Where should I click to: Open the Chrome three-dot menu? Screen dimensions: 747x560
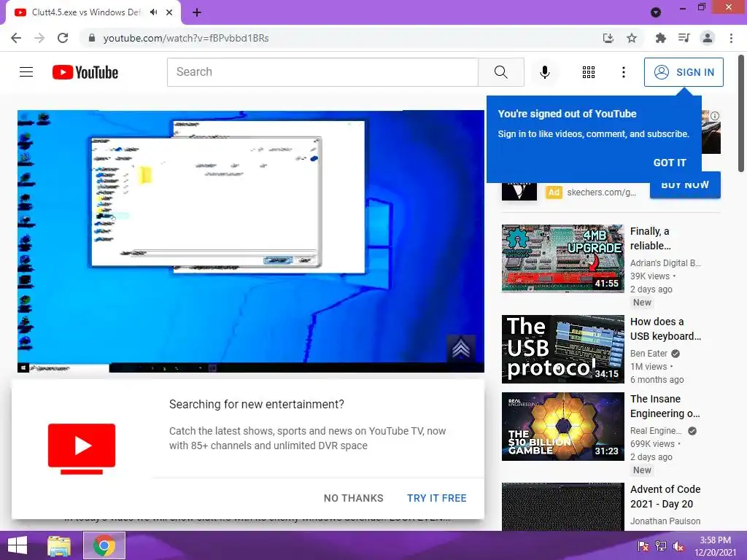point(731,38)
